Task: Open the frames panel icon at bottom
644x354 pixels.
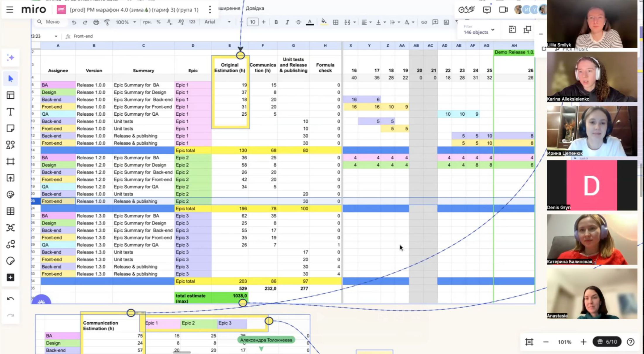Action: [x=529, y=342]
